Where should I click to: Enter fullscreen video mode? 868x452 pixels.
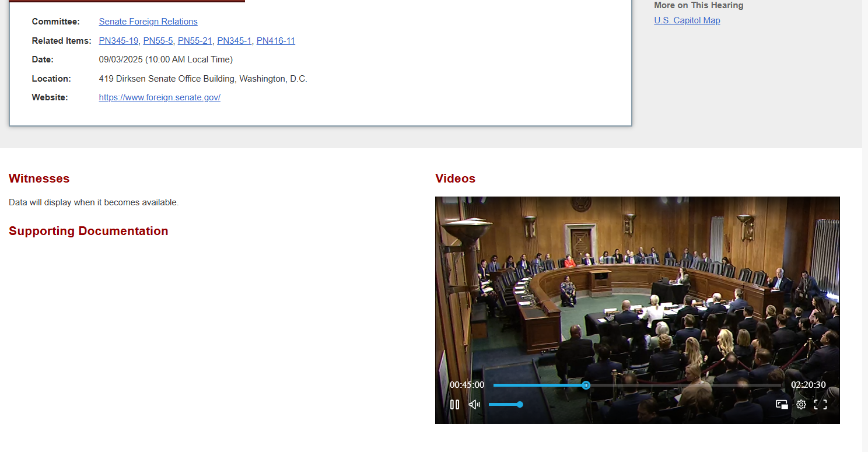(x=820, y=405)
